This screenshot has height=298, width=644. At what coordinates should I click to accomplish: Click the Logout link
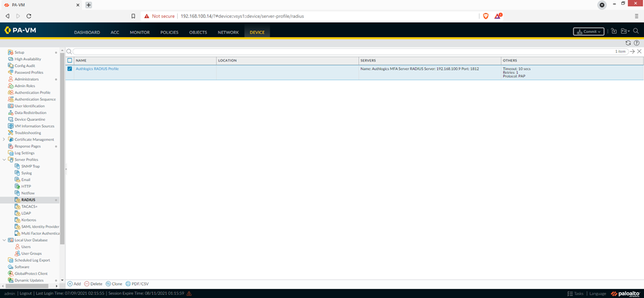click(x=26, y=293)
